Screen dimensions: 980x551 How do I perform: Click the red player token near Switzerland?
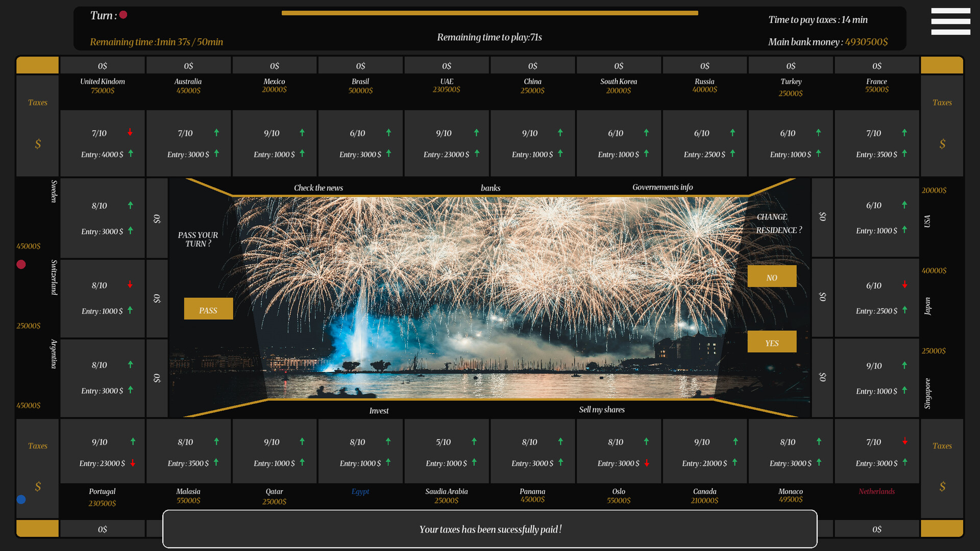click(21, 264)
